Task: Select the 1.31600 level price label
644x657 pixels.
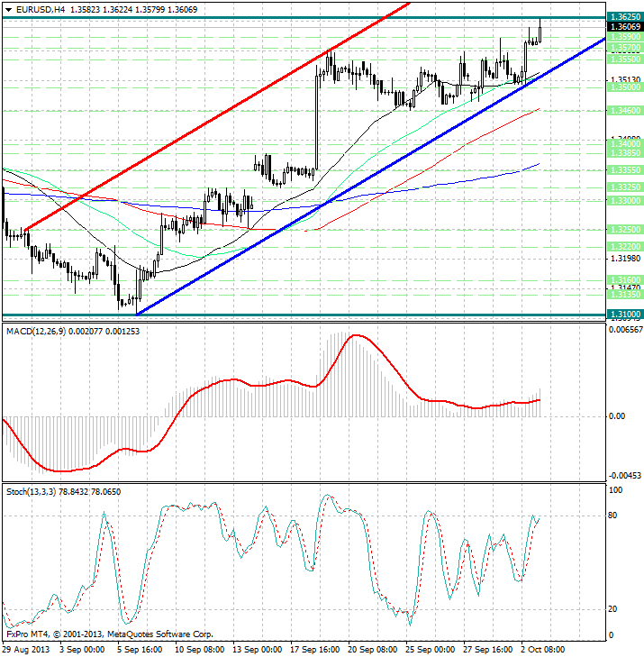Action: (625, 280)
